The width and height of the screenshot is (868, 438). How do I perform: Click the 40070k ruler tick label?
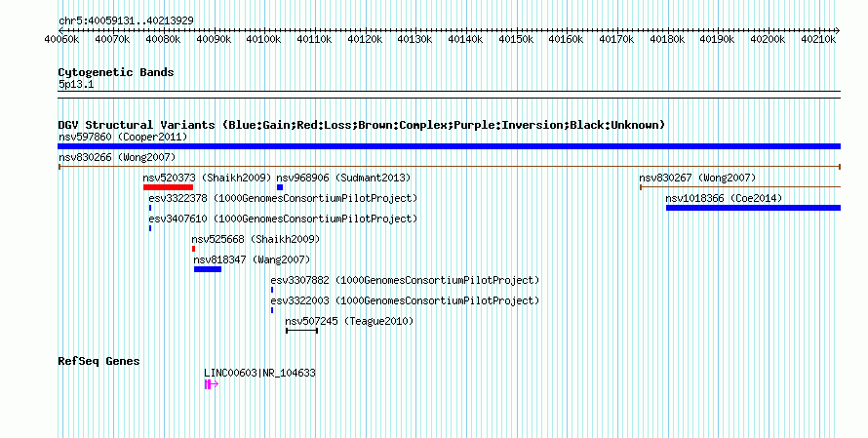(112, 39)
